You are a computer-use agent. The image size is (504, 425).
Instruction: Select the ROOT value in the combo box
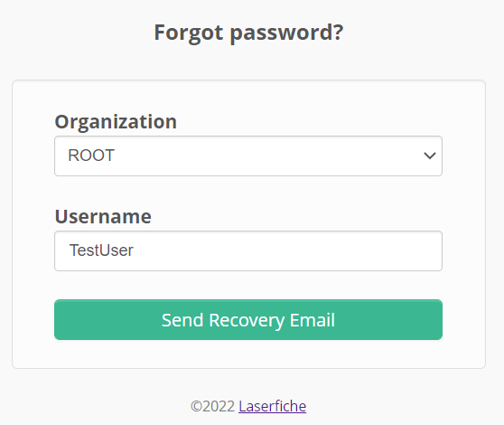tap(91, 156)
